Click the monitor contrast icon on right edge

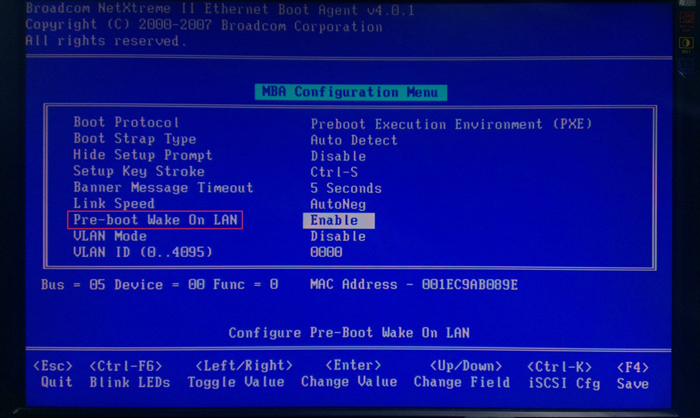point(687,43)
